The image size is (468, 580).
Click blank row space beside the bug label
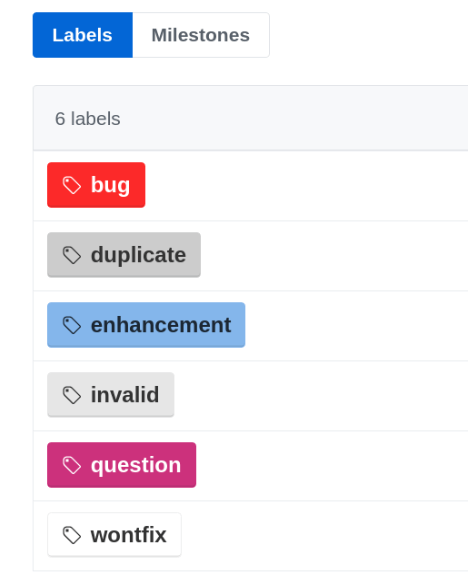[x=306, y=185]
